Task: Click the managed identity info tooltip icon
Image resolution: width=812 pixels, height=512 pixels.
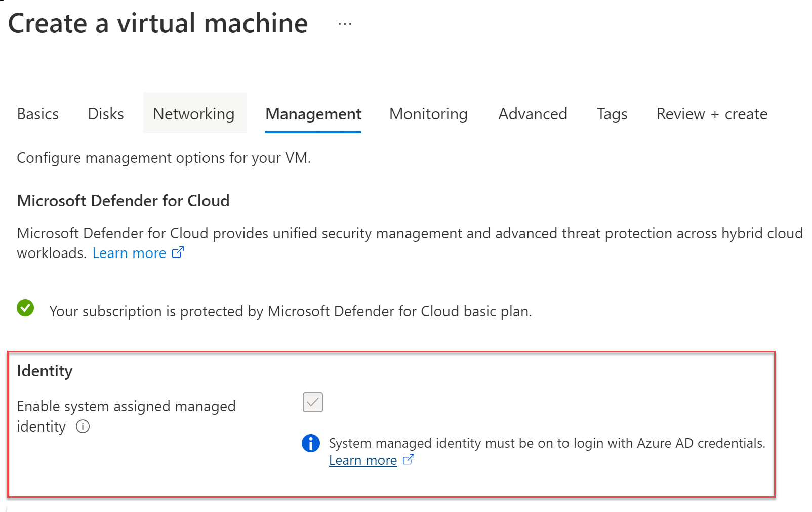Action: click(83, 426)
